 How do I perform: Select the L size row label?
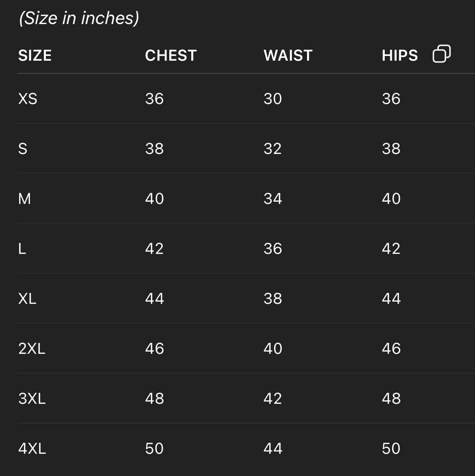(x=22, y=249)
